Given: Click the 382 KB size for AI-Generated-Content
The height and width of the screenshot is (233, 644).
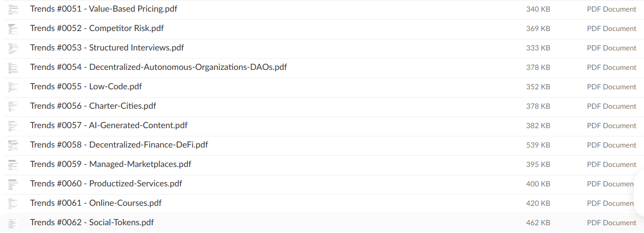Looking at the screenshot, I should 538,126.
